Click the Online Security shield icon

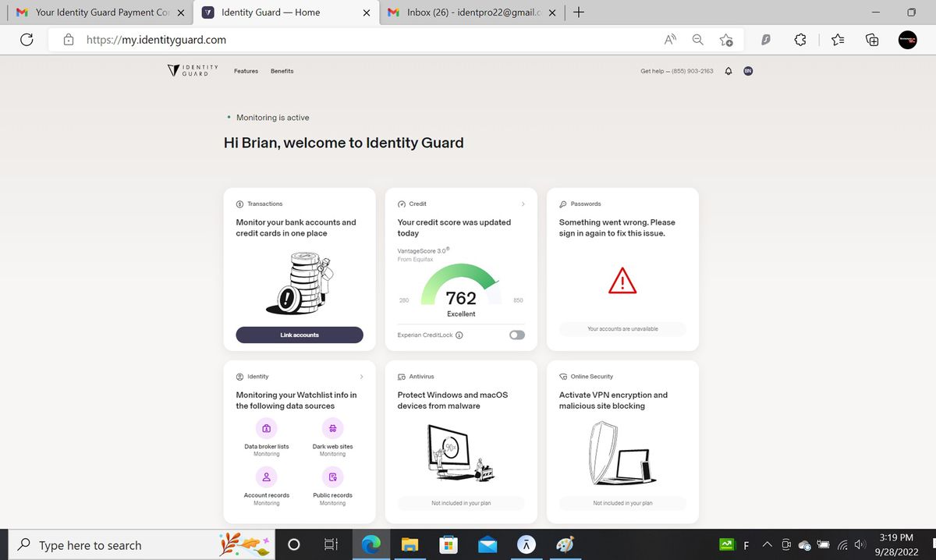coord(562,376)
